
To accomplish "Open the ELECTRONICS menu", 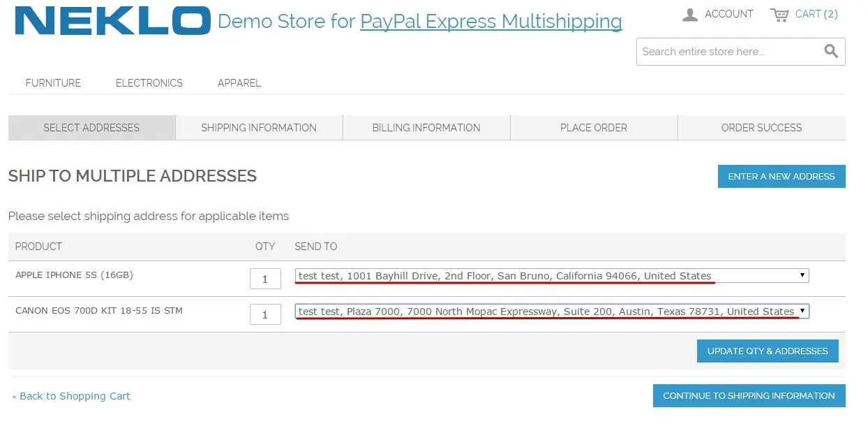I will click(149, 83).
